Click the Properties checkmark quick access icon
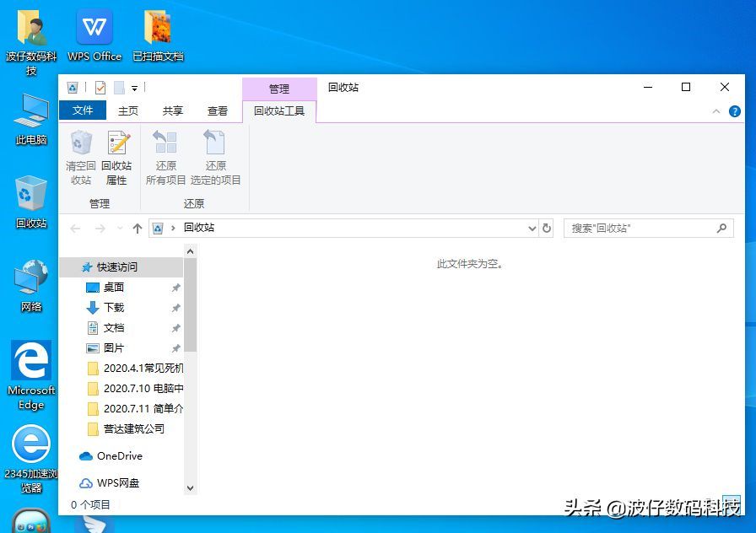 click(x=100, y=88)
